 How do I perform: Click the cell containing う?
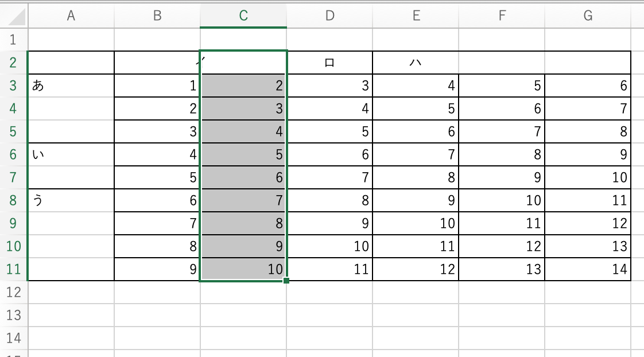tap(71, 200)
